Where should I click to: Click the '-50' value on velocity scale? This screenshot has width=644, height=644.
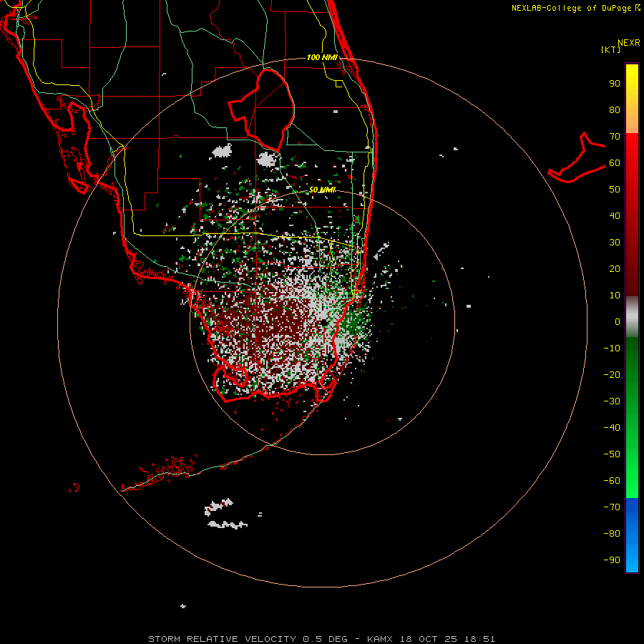coord(612,454)
